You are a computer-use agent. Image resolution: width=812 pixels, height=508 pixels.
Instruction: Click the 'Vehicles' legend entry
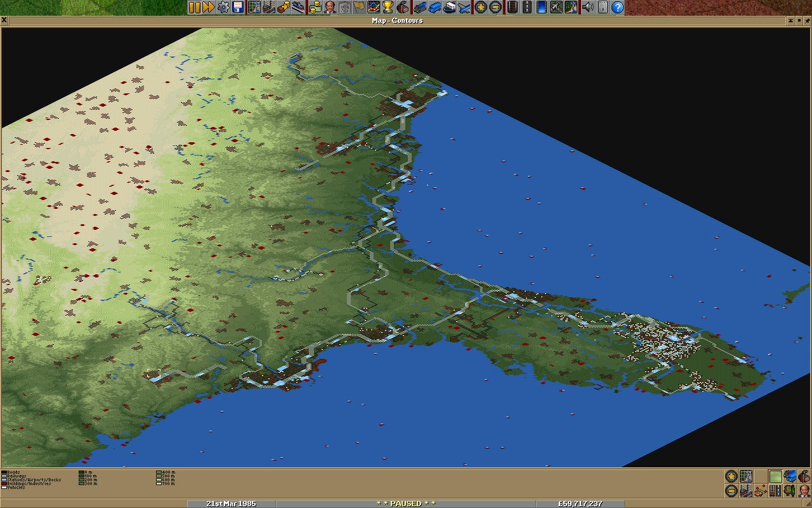pos(13,488)
